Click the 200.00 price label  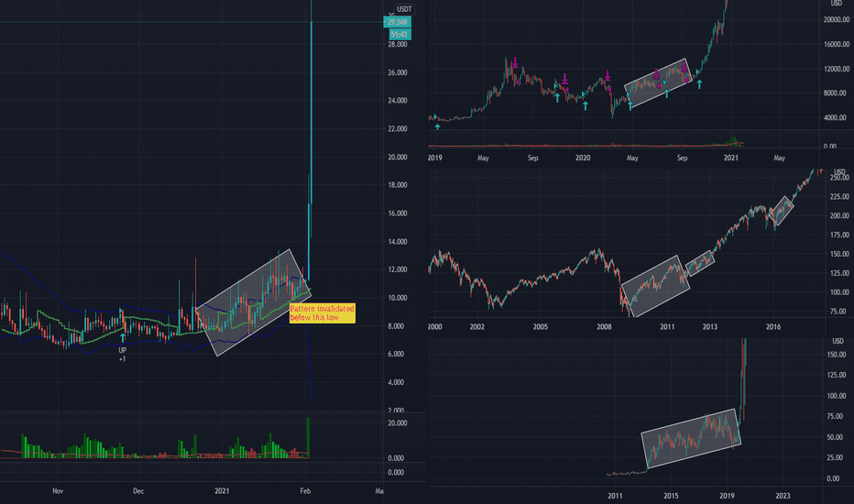pyautogui.click(x=839, y=215)
